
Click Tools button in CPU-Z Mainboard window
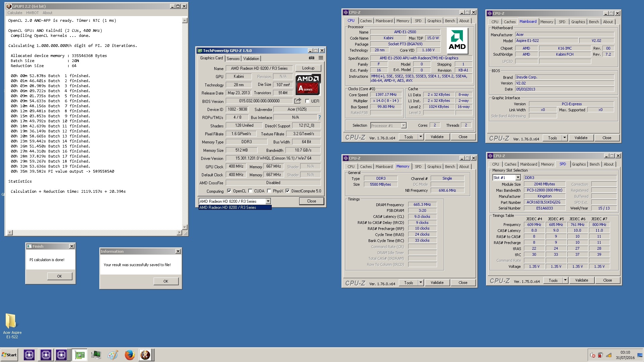pos(552,138)
